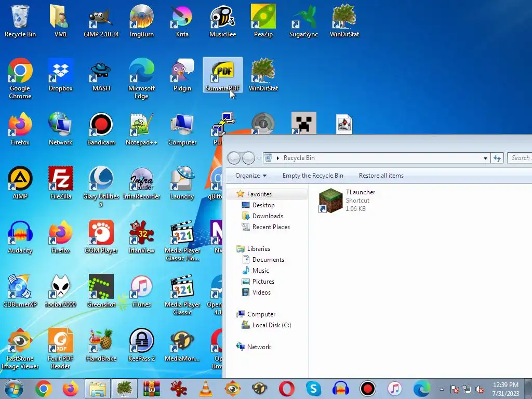
Task: Select the SugarSync desktop icon
Action: pyautogui.click(x=303, y=21)
